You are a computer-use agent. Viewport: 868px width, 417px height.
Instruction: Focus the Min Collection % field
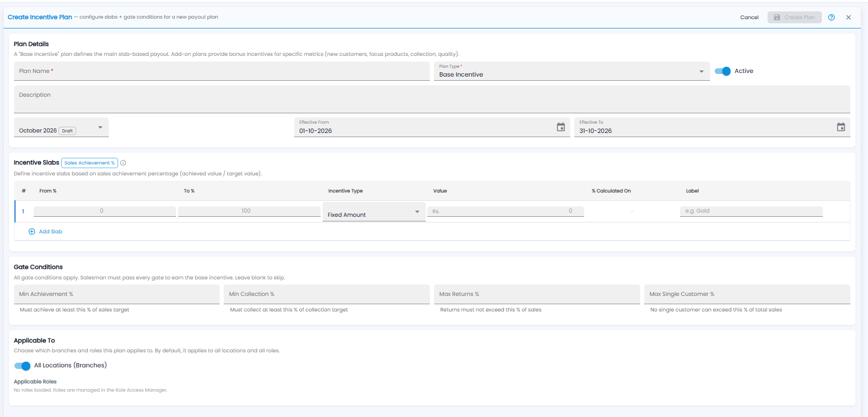[327, 294]
